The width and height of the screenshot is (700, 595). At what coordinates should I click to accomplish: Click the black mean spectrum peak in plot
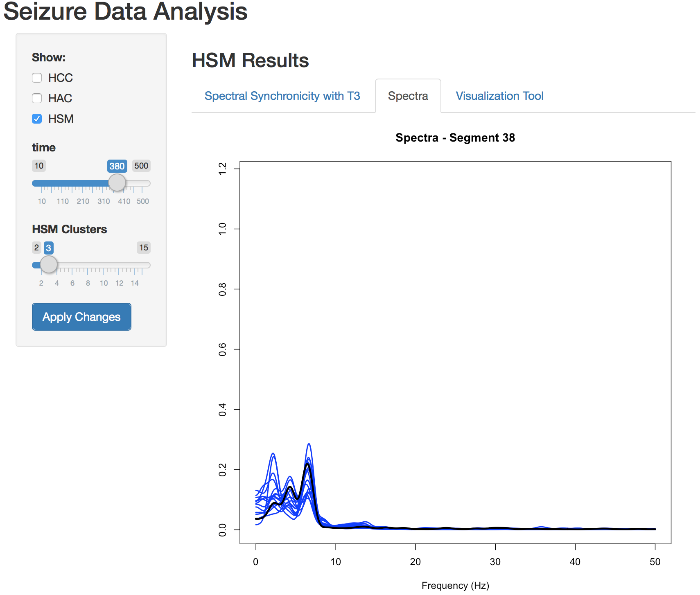pyautogui.click(x=308, y=464)
